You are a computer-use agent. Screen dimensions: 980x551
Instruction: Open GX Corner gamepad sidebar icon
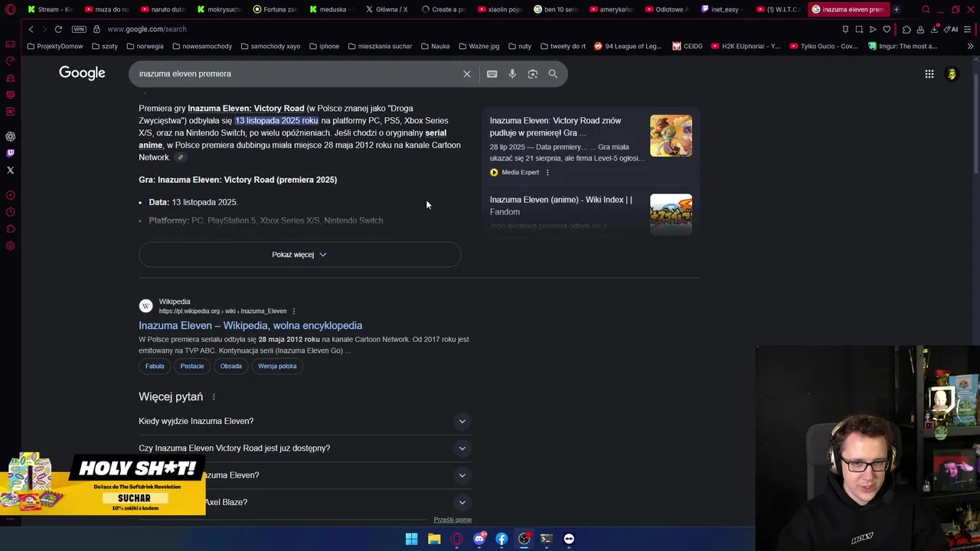pos(10,44)
